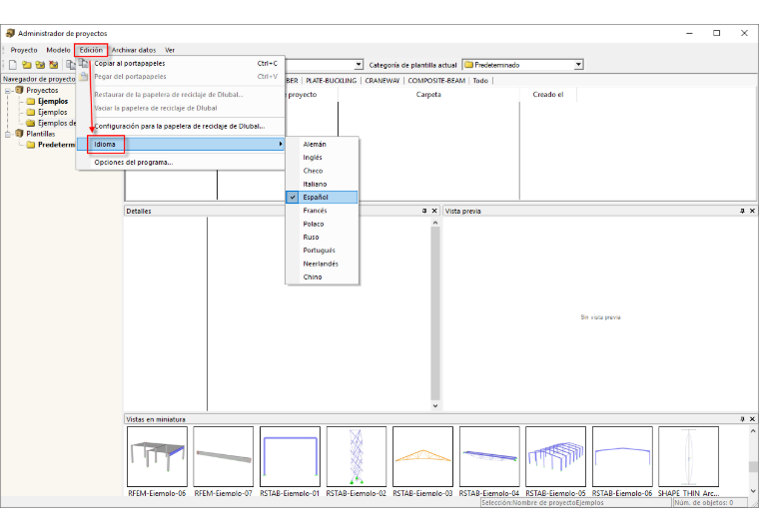The width and height of the screenshot is (759, 532).
Task: Switch language to Francés
Action: pyautogui.click(x=322, y=211)
